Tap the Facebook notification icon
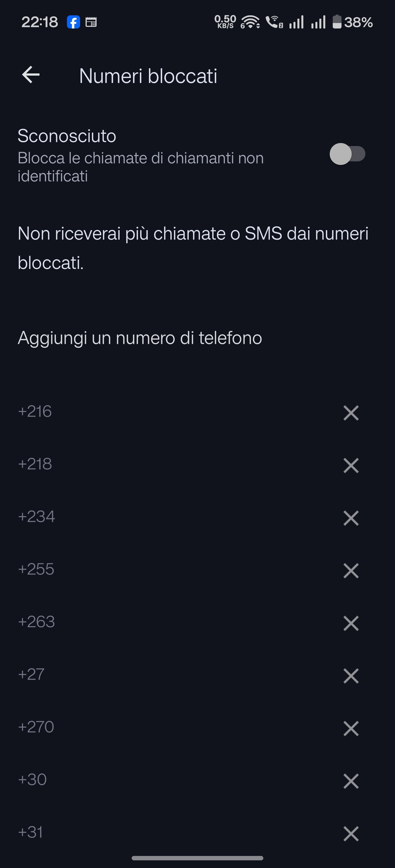 tap(73, 22)
